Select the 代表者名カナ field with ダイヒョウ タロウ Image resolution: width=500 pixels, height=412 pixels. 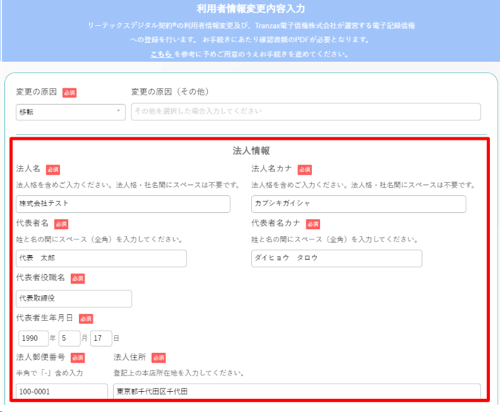pyautogui.click(x=337, y=258)
